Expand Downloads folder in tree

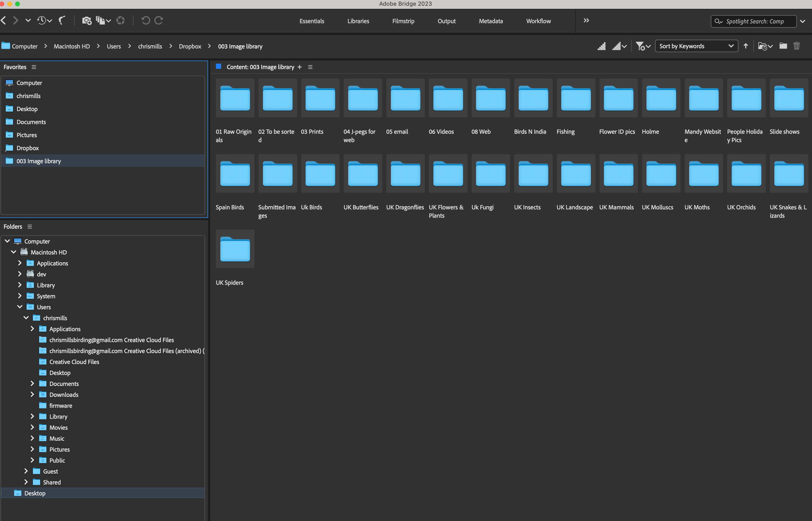point(32,394)
